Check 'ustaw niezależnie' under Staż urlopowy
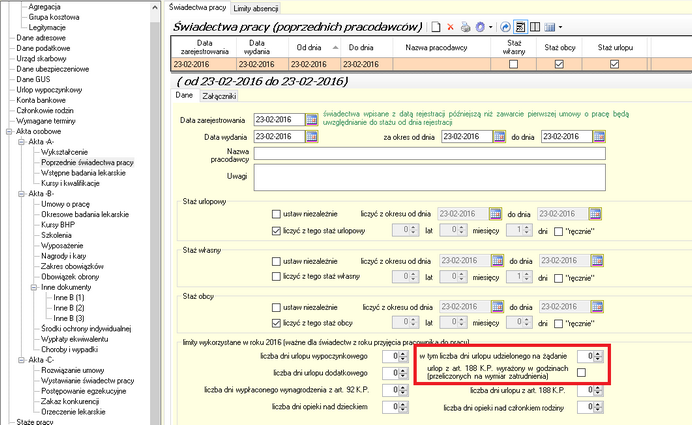The image size is (692, 425). pyautogui.click(x=276, y=214)
